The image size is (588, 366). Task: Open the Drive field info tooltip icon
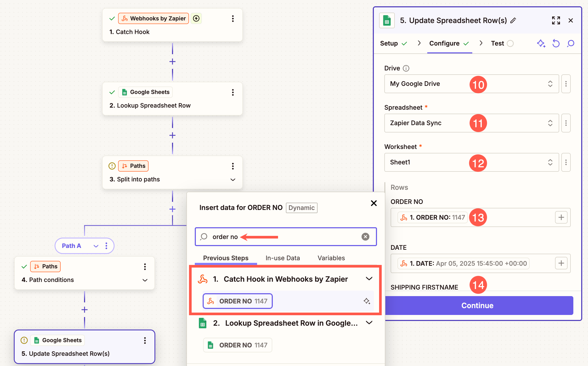click(406, 68)
